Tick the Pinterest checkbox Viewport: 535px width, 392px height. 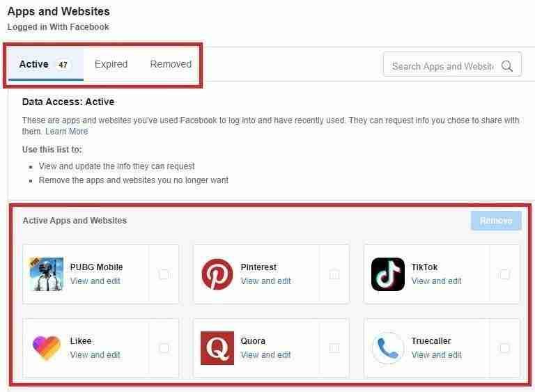pos(334,274)
